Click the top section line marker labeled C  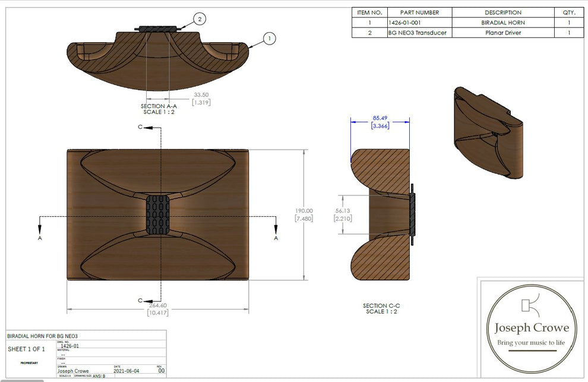point(140,127)
